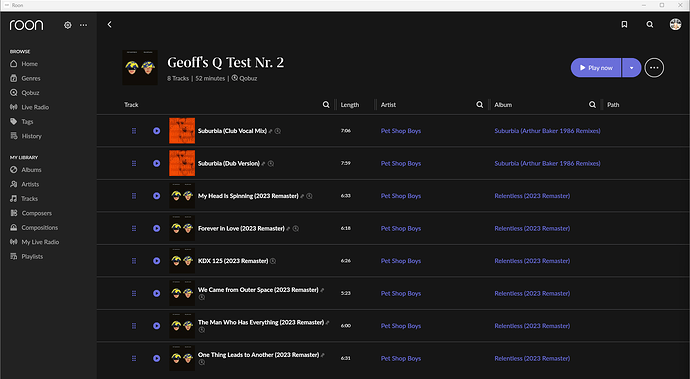Play We Came from Outer Space track
Viewport: 690px width, 379px height.
pyautogui.click(x=156, y=294)
